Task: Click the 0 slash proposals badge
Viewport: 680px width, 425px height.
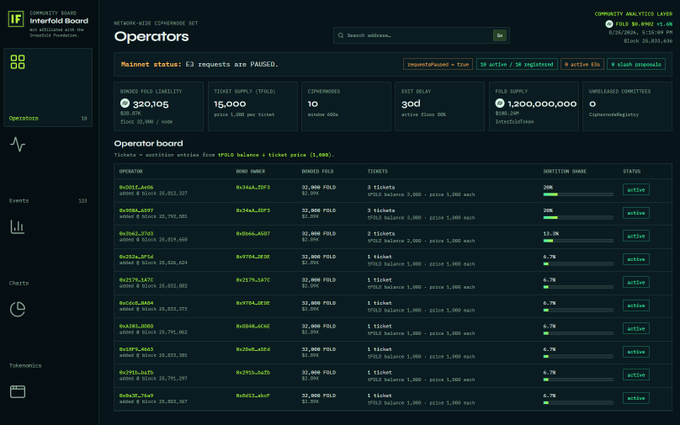Action: (636, 64)
